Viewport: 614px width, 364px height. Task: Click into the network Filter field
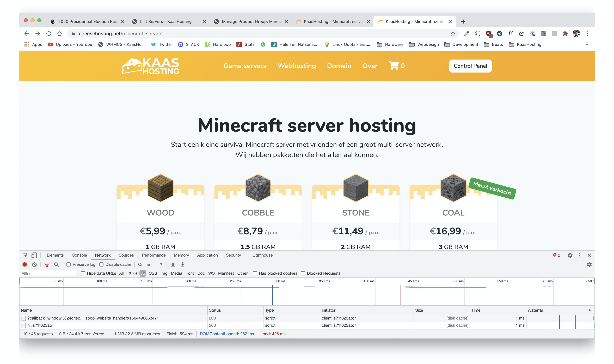tap(48, 274)
